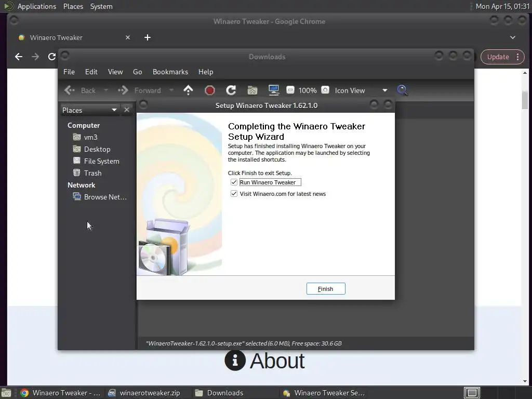Open the File menu in Downloads window
The width and height of the screenshot is (532, 399).
[69, 72]
